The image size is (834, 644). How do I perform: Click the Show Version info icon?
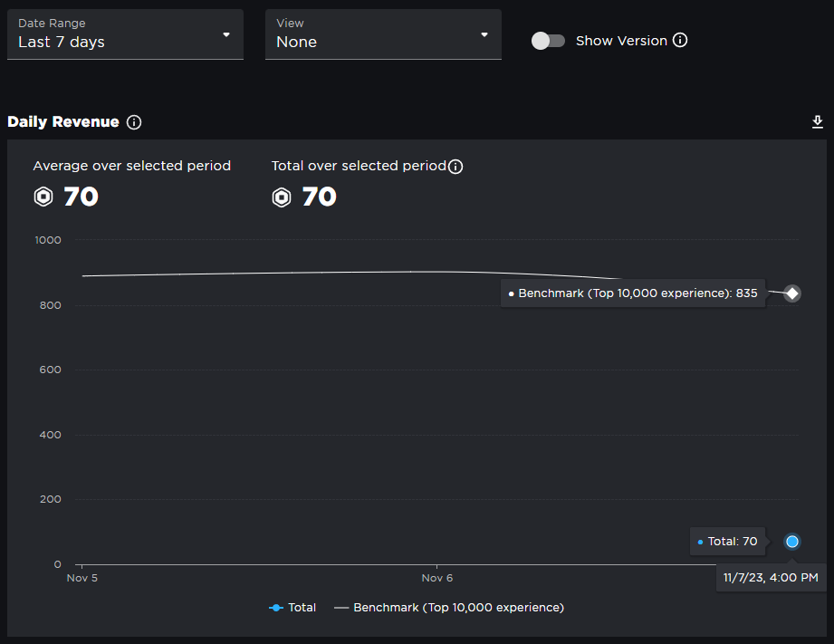(x=681, y=41)
